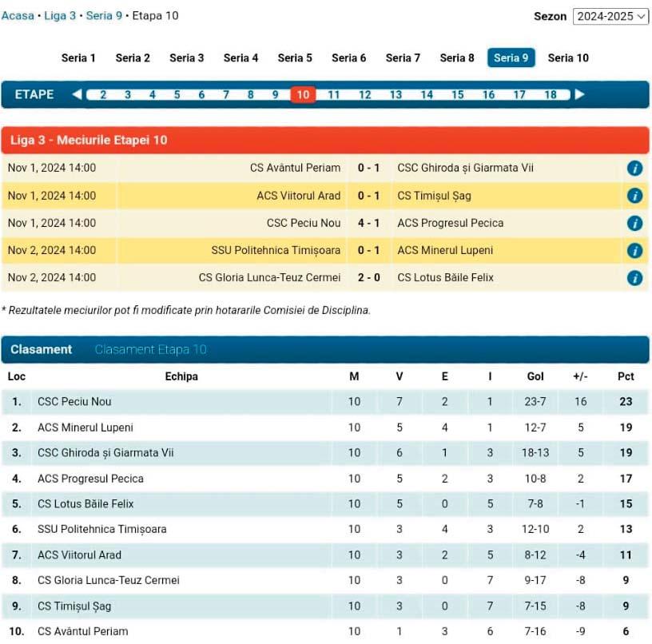Screen dimensions: 652x644
Task: Click ACS Minerul Lupeni in standings
Action: pyautogui.click(x=85, y=427)
